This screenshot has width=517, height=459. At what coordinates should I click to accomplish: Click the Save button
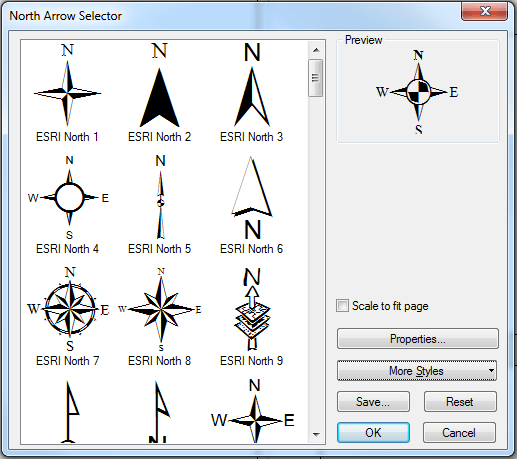tap(373, 402)
